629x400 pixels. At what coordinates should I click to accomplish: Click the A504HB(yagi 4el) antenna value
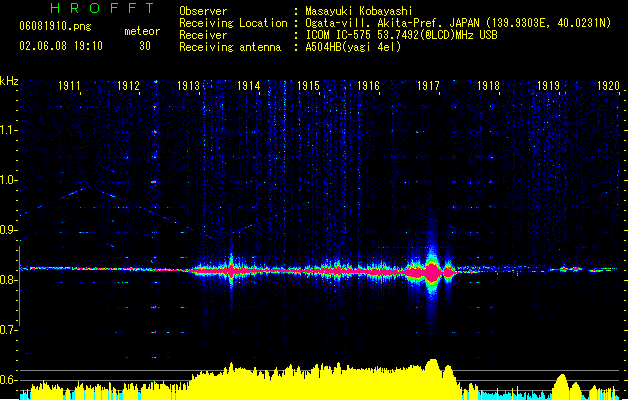click(x=353, y=47)
